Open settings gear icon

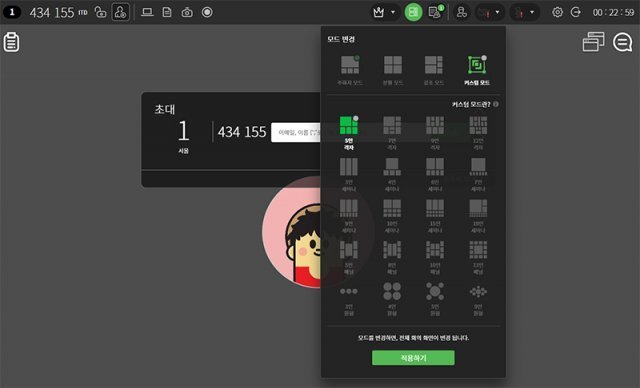557,12
